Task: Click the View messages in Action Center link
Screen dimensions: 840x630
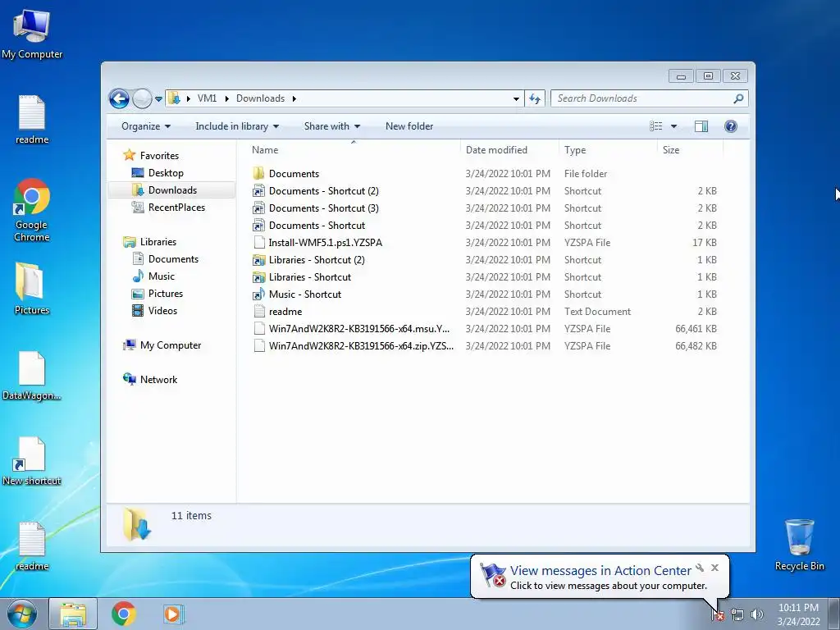Action: tap(600, 571)
